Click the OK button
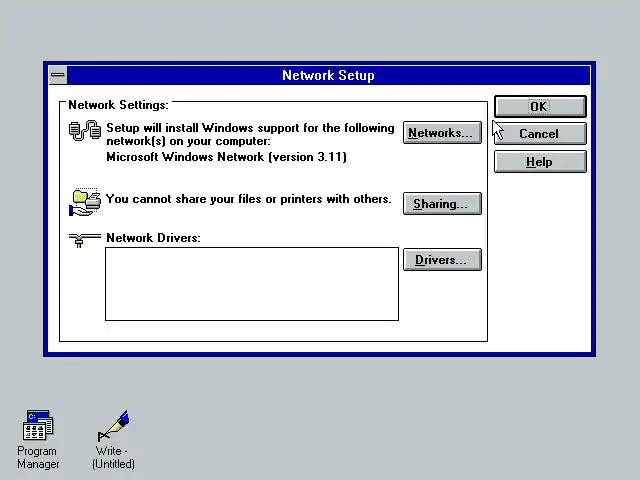The image size is (640, 480). click(540, 107)
